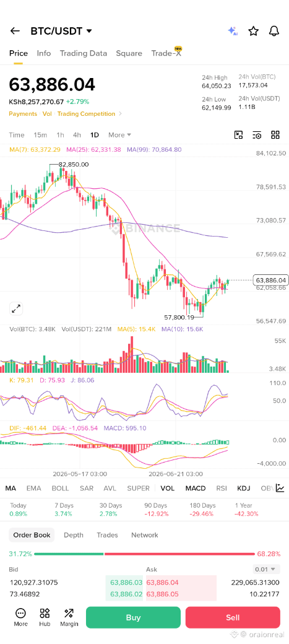The width and height of the screenshot is (289, 644).
Task: Open the Trade-X tab
Action: coord(166,53)
